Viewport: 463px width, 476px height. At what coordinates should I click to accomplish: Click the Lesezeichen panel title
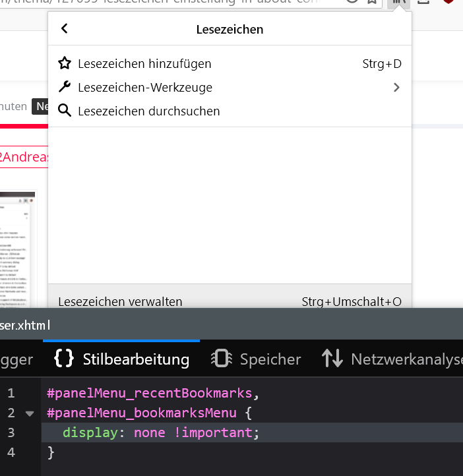pos(230,30)
